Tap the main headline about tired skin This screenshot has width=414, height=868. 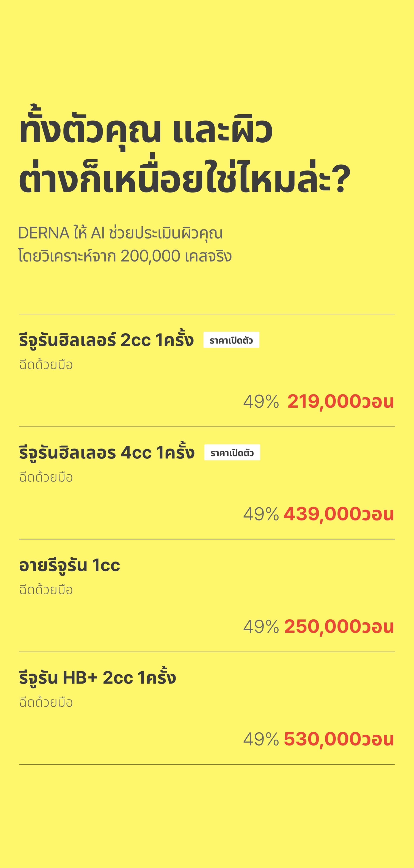(185, 155)
